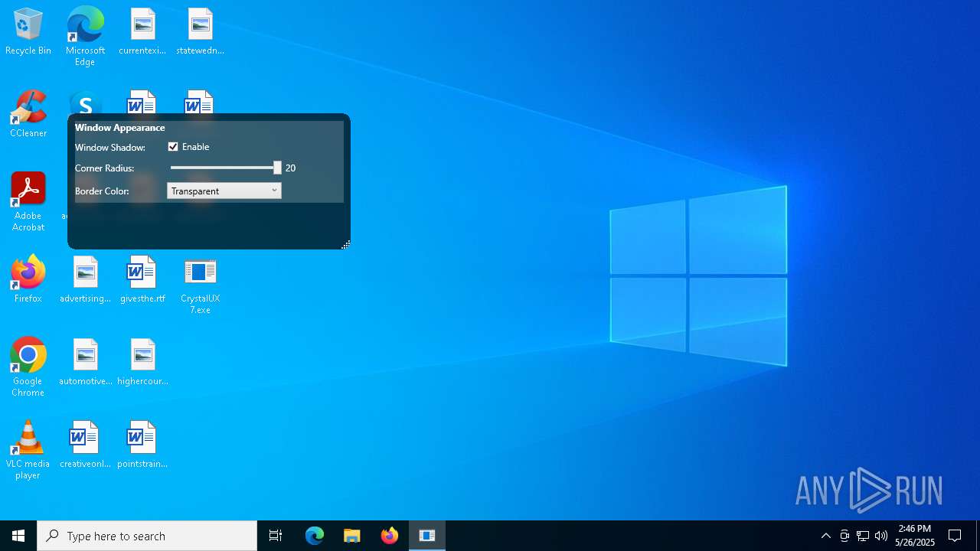
Task: Click the Corner Radius slider thumb
Action: pos(277,168)
